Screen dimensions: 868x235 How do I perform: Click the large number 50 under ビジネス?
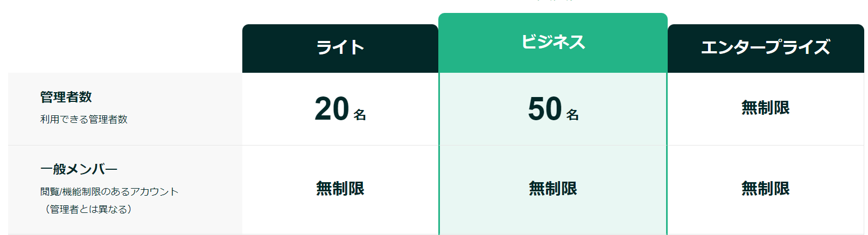click(x=545, y=109)
